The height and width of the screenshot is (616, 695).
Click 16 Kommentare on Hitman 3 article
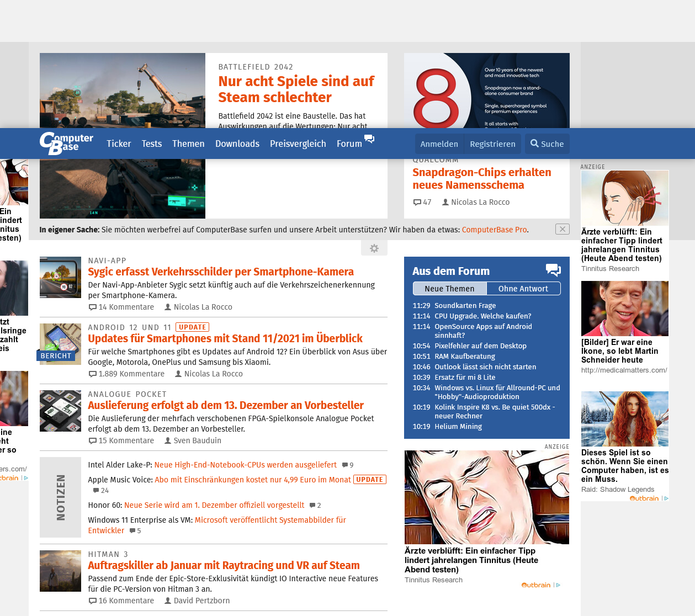(121, 601)
